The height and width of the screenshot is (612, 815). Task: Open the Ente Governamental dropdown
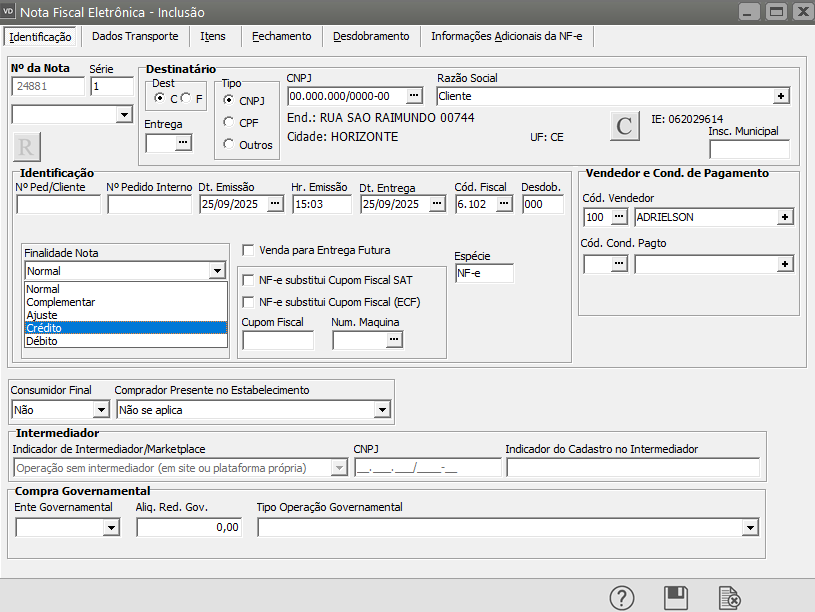coord(111,528)
